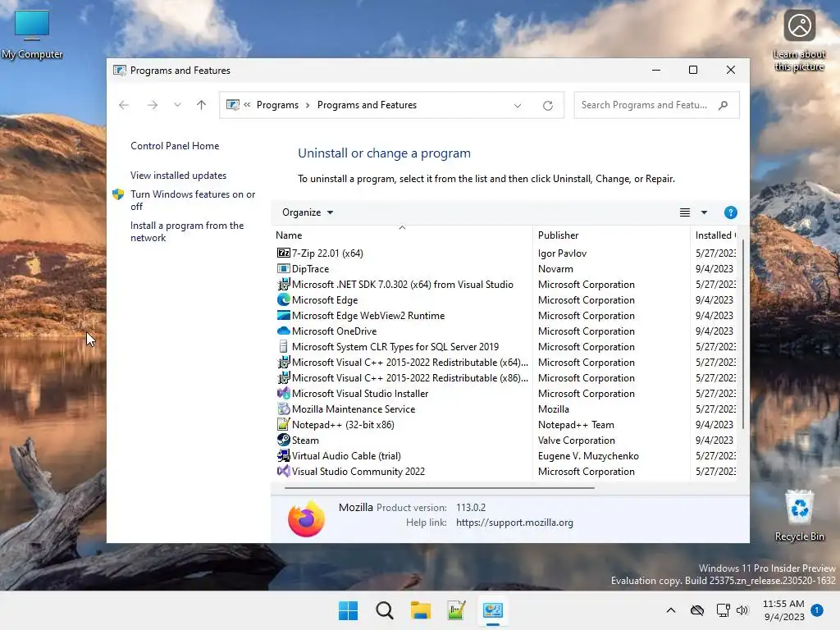Click the Notepad++ program icon
The width and height of the screenshot is (840, 630).
click(x=283, y=424)
